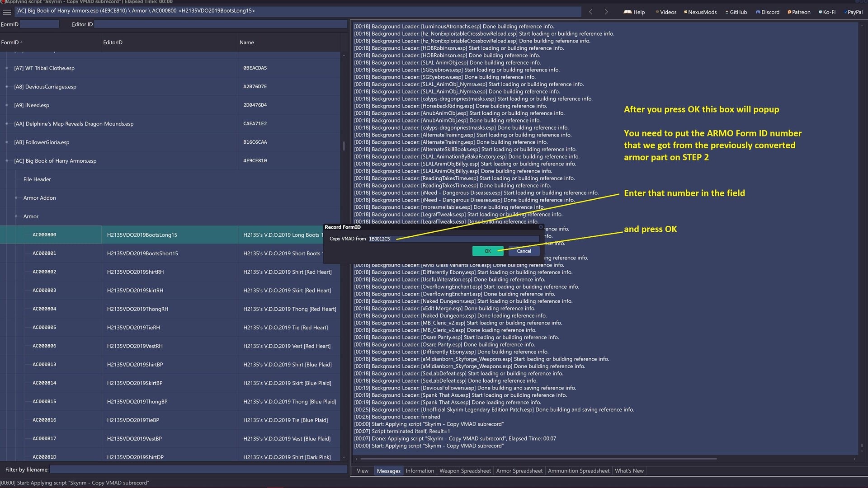Image resolution: width=868 pixels, height=488 pixels.
Task: Select record H2135VDO2019TieBP
Action: click(x=170, y=420)
